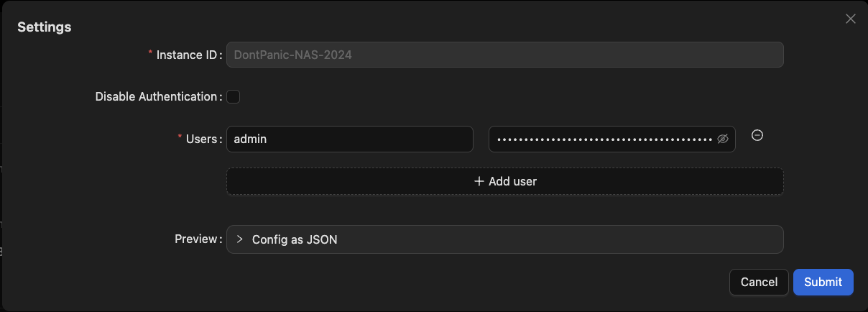This screenshot has width=868, height=312.
Task: Click into the masked password field
Action: 611,139
